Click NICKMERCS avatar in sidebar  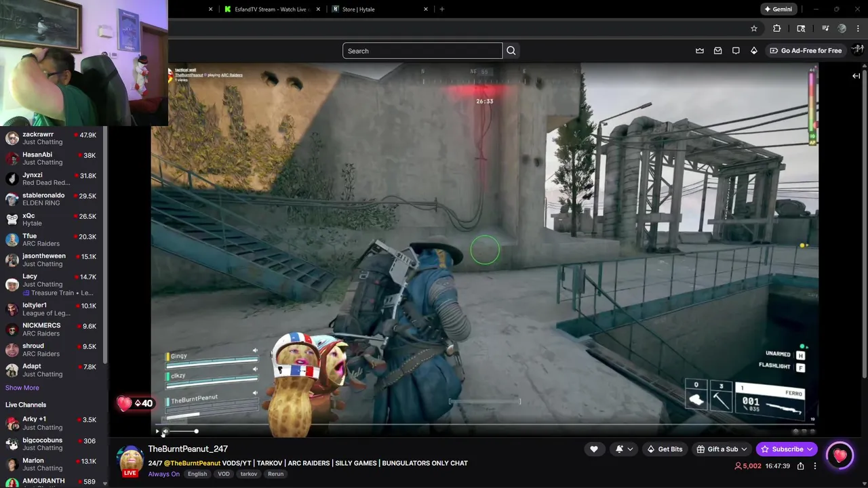point(12,329)
